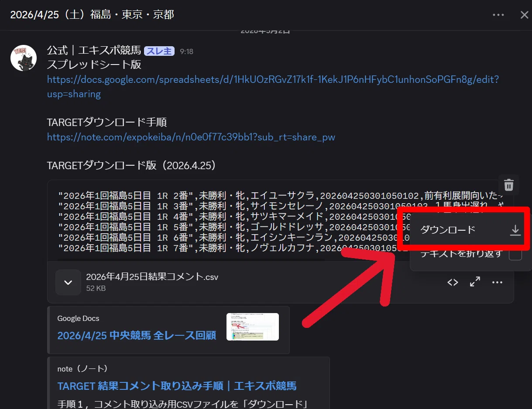Expand CSV preview to full screen
This screenshot has height=409, width=532.
pyautogui.click(x=475, y=282)
